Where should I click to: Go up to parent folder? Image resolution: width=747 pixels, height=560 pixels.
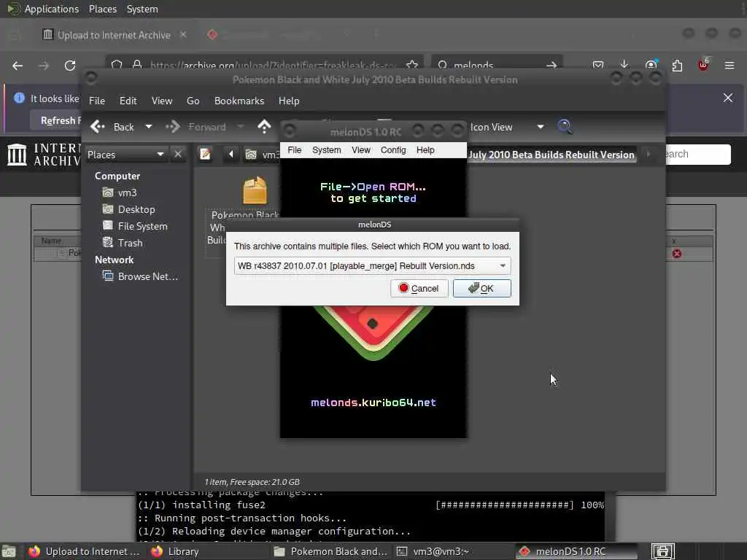point(264,127)
